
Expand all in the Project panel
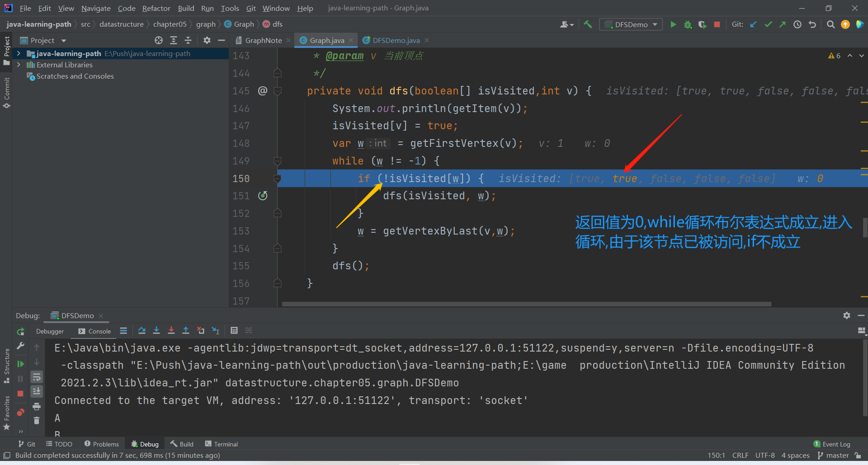(174, 40)
